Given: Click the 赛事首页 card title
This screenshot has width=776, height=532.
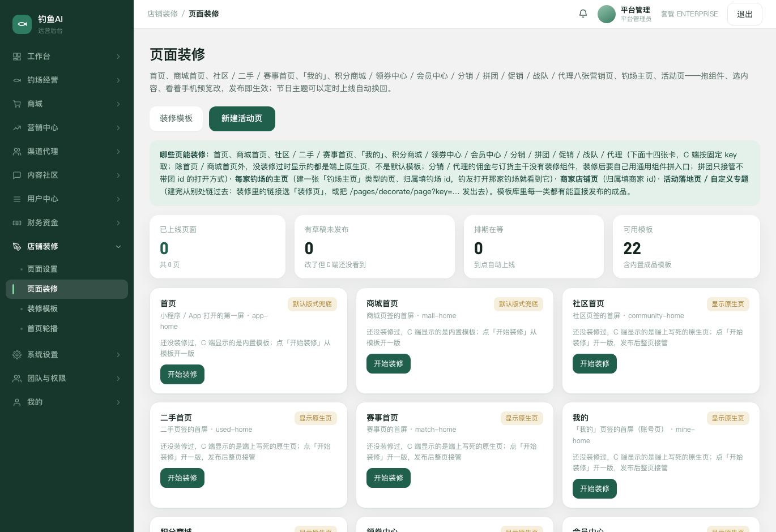Looking at the screenshot, I should [x=382, y=418].
